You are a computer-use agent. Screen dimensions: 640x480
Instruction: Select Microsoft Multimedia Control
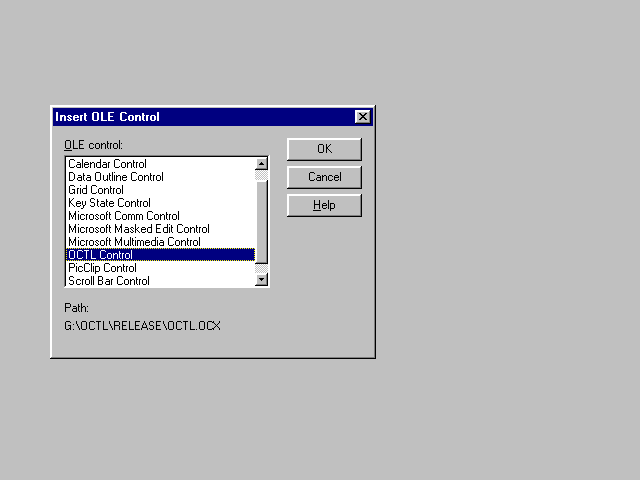point(134,242)
